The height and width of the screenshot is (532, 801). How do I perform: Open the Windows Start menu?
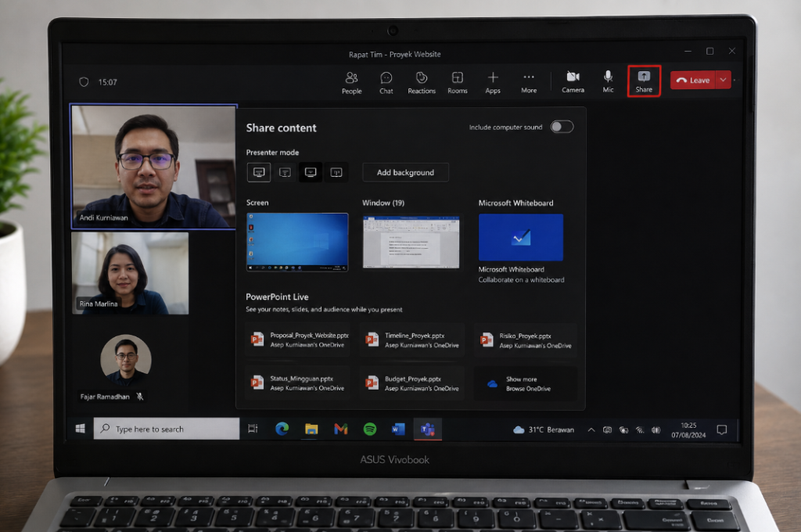[x=81, y=429]
